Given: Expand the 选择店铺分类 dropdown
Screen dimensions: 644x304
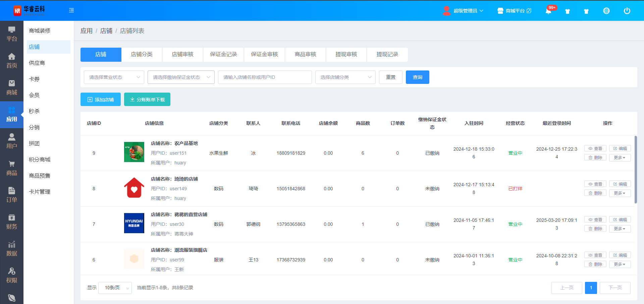Looking at the screenshot, I should click(345, 77).
